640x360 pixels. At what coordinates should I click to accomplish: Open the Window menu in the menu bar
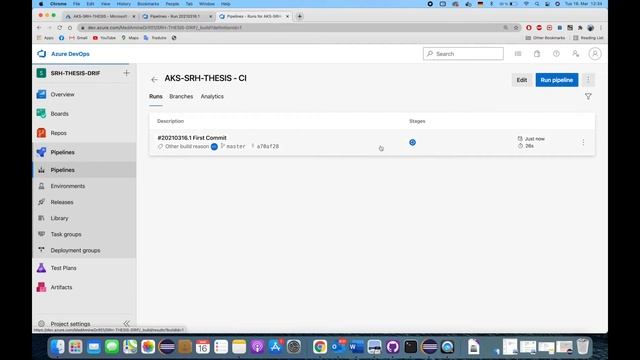(207, 4)
